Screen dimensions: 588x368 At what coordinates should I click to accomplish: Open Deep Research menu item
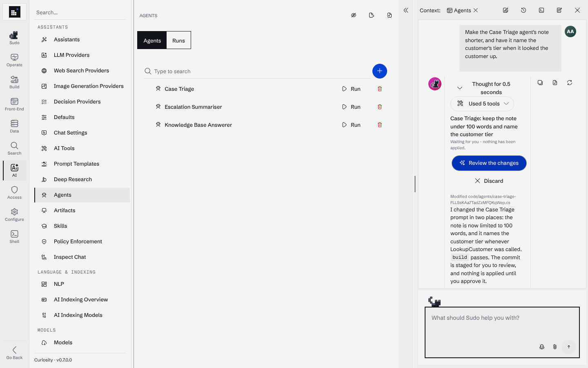[x=82, y=180]
